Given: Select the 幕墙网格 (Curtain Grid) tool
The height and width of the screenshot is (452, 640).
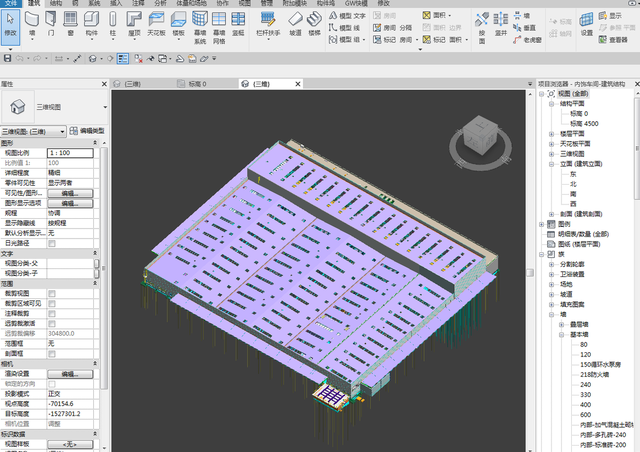Looking at the screenshot, I should click(x=219, y=27).
